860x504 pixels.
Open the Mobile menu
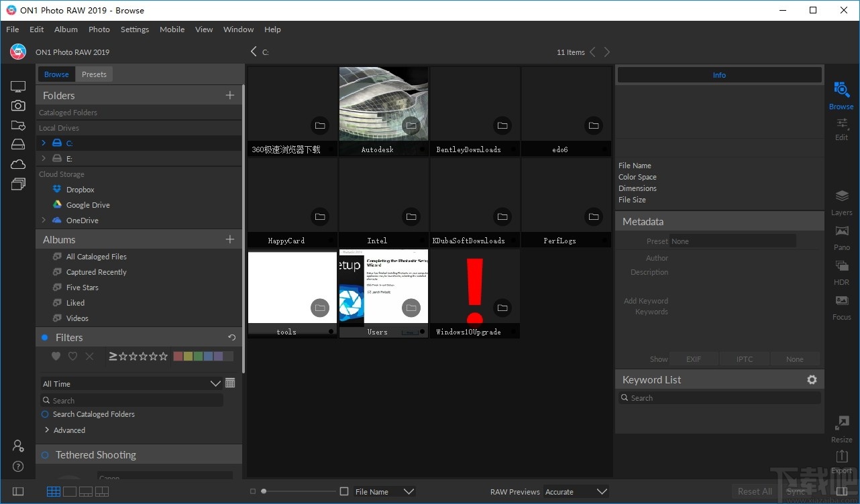[x=172, y=29]
